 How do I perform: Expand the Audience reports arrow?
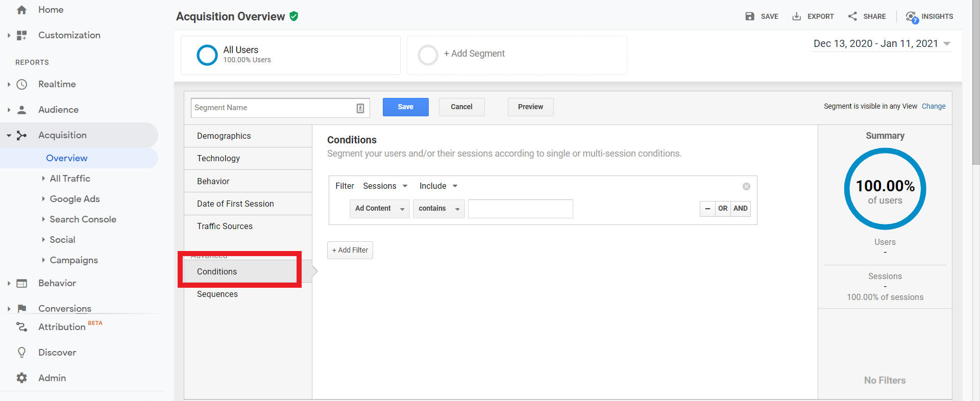pyautogui.click(x=9, y=110)
